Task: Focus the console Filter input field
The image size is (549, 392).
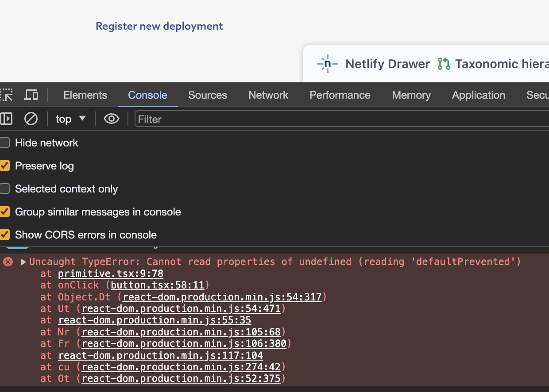Action: [342, 119]
